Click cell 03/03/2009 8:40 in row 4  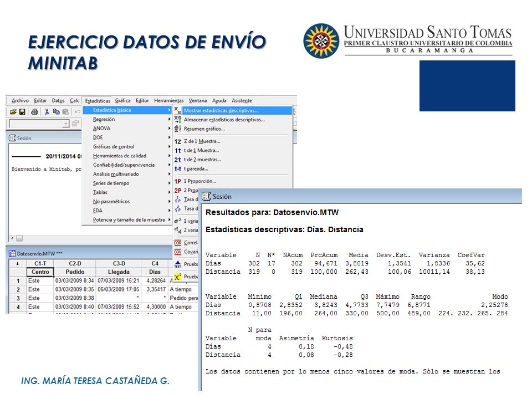[75, 306]
